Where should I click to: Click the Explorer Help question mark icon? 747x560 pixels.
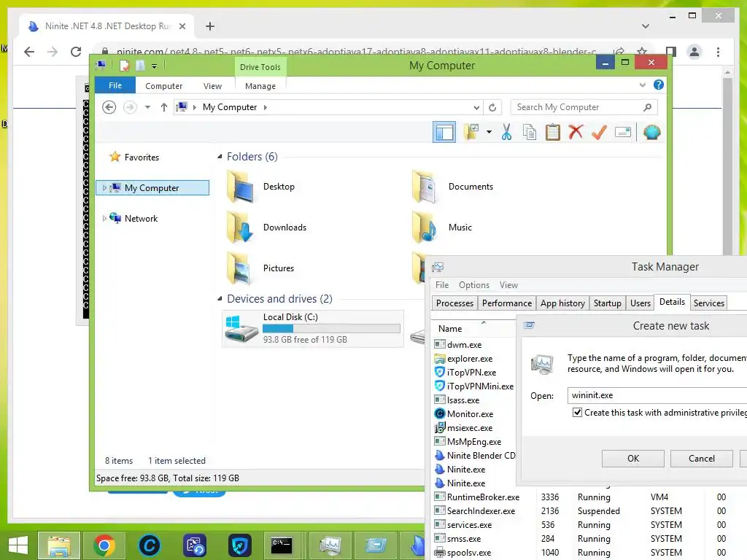[x=659, y=85]
